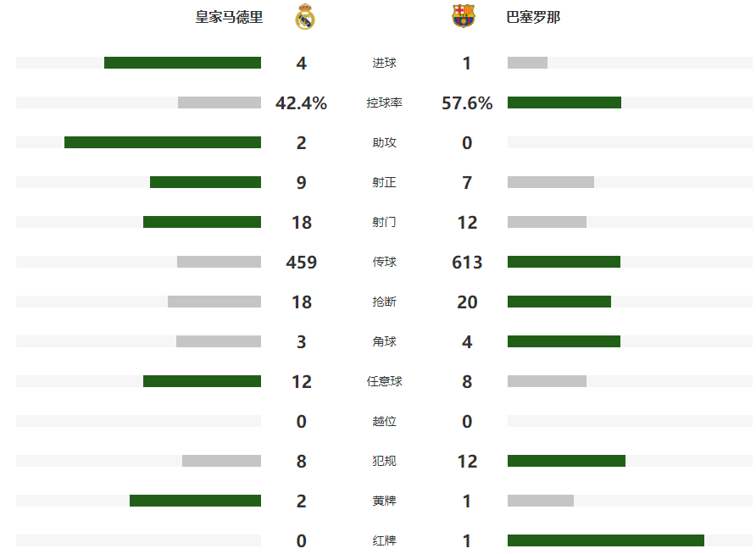Select the 红牌 stat label
Viewport: 756px width, 554px height.
coord(384,540)
